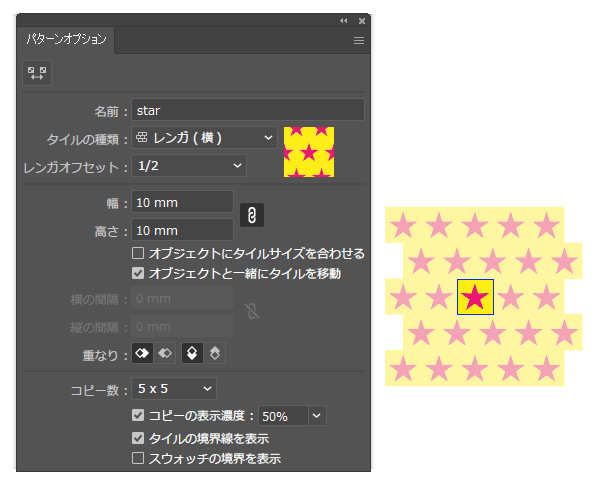The height and width of the screenshot is (489, 606).
Task: Select bottom in front overlap icon
Action: point(214,354)
